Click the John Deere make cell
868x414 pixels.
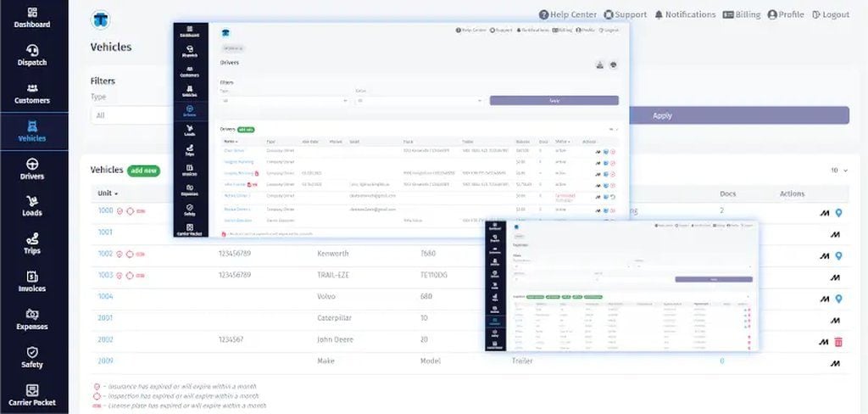(x=335, y=339)
